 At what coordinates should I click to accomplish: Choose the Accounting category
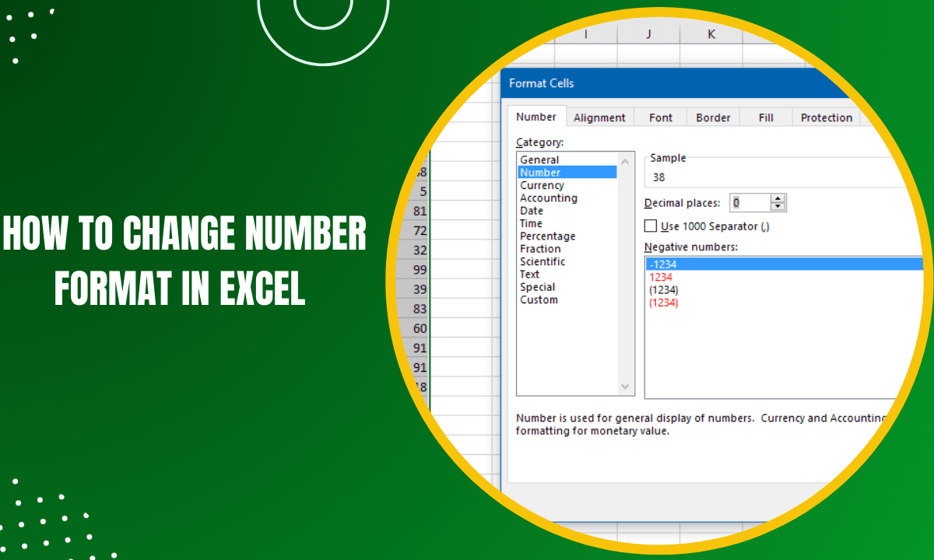[549, 198]
